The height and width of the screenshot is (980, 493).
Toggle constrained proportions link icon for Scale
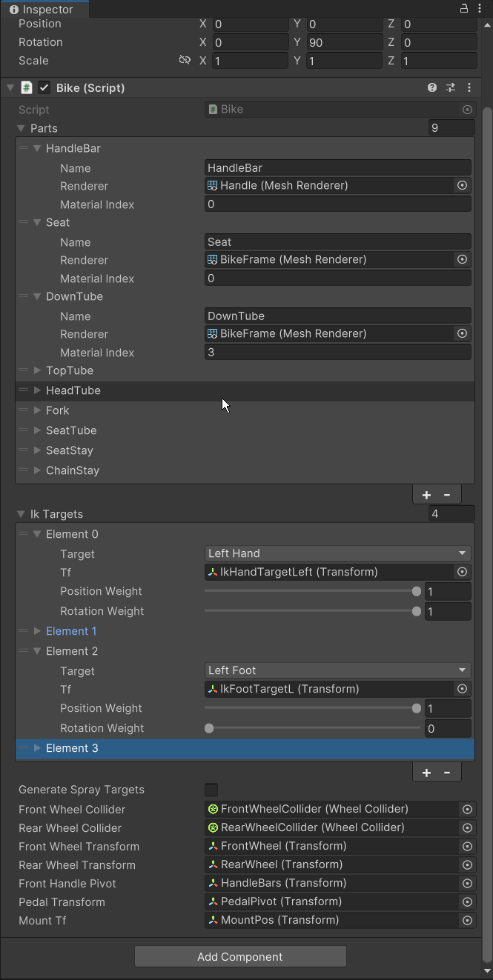click(185, 60)
